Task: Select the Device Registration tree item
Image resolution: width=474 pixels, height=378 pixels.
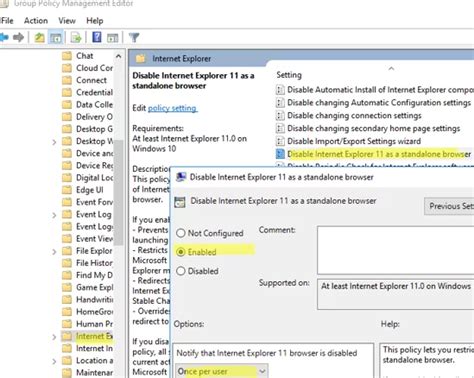Action: tap(94, 165)
